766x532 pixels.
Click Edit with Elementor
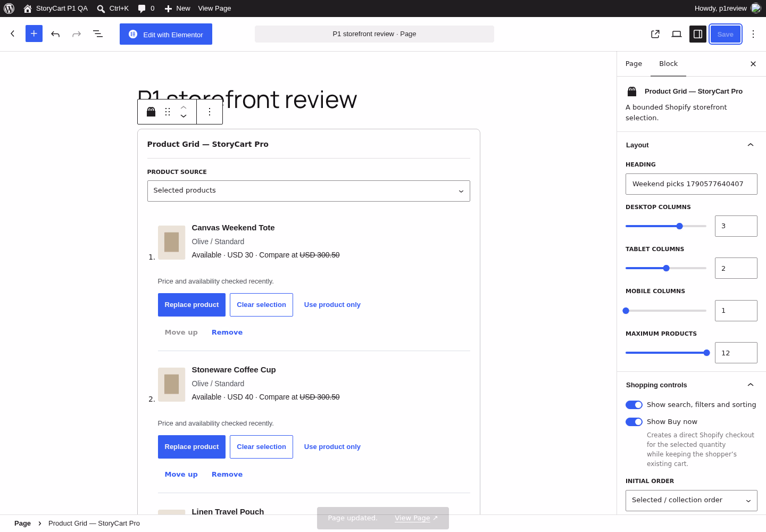[x=166, y=34]
